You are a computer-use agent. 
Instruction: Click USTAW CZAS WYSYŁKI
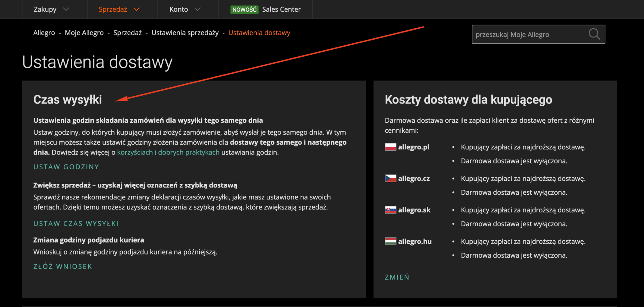(x=76, y=224)
